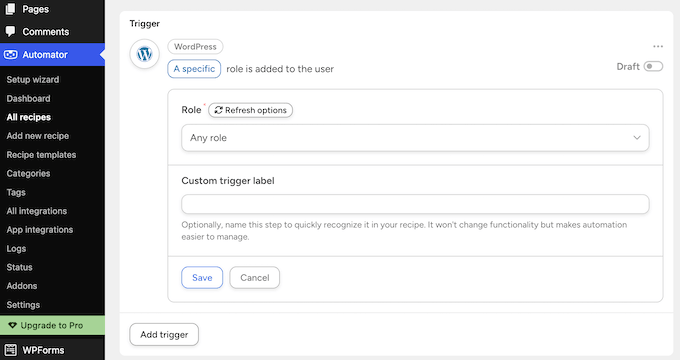Open recipe Categories

pos(28,173)
